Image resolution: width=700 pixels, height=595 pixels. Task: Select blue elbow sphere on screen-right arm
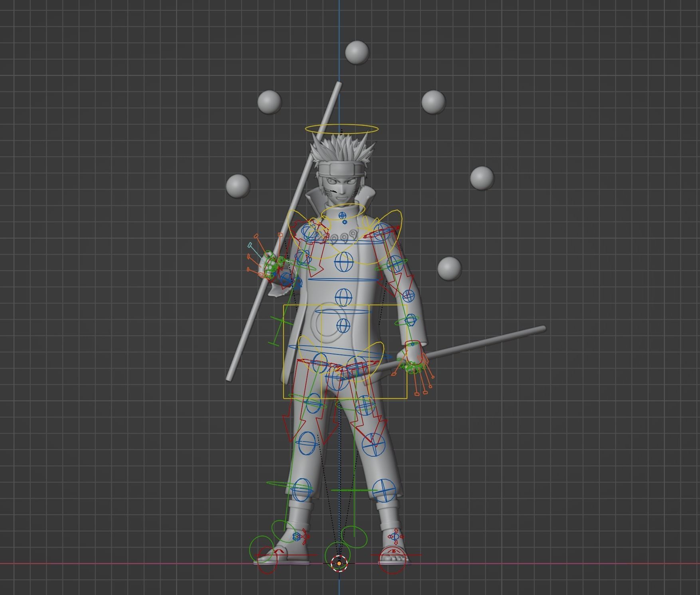408,296
